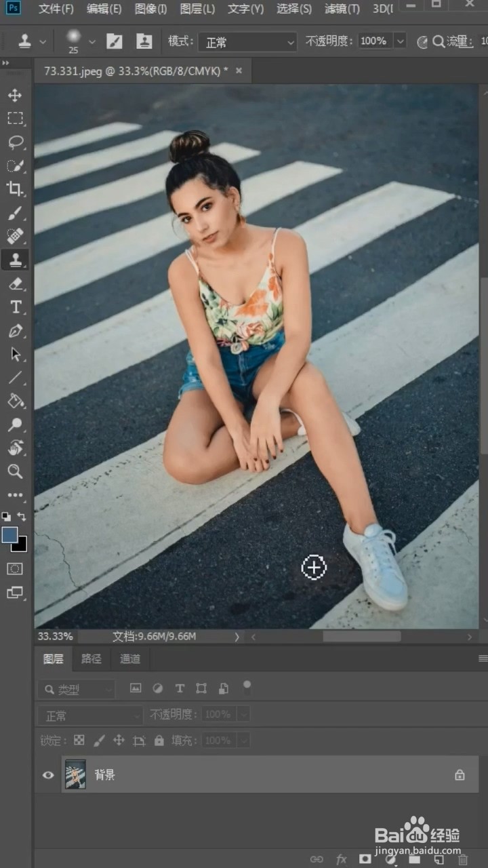
Task: Select the Lasso tool
Action: [15, 142]
